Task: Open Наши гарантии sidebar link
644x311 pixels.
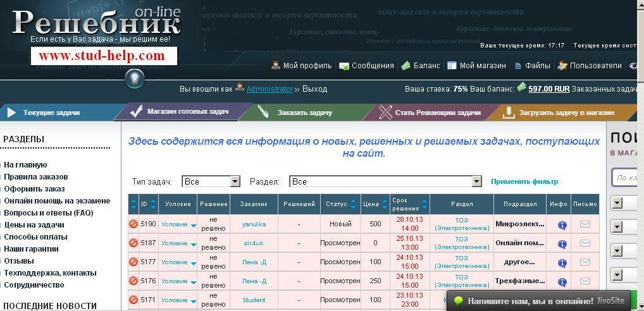Action: (31, 248)
